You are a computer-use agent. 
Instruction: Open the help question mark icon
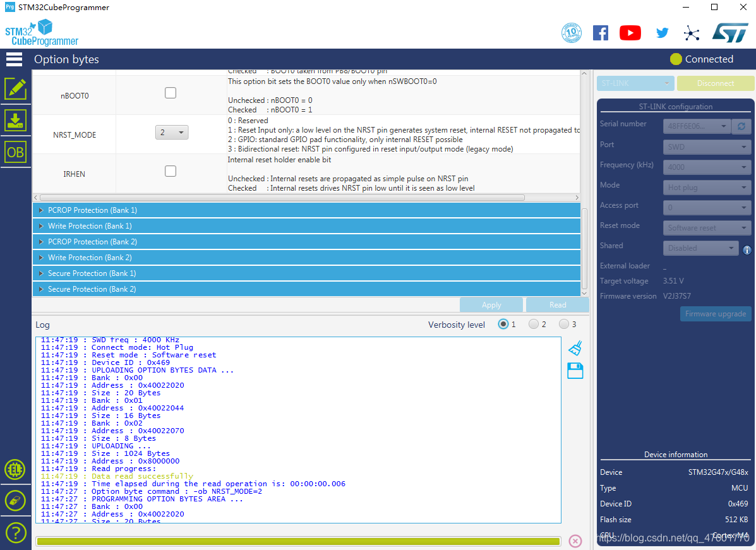tap(15, 533)
